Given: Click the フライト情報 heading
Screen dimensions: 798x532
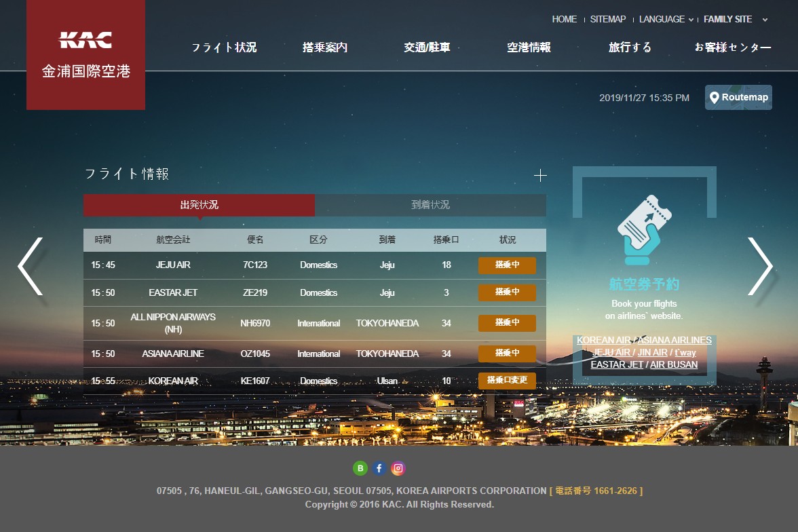Looking at the screenshot, I should click(x=127, y=174).
